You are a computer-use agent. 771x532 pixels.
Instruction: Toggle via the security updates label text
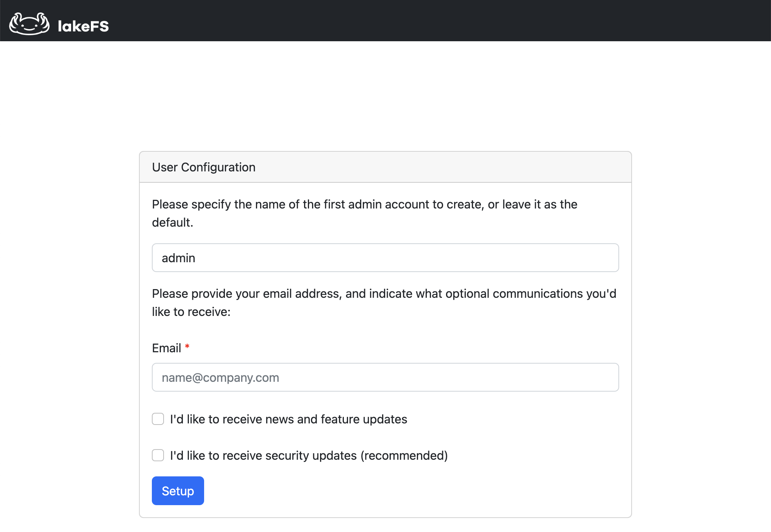click(309, 456)
